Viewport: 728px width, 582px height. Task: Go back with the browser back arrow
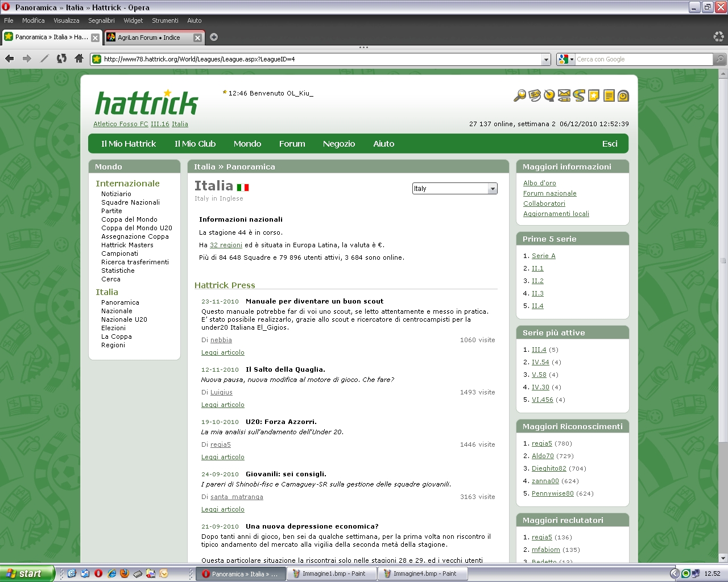pyautogui.click(x=10, y=59)
